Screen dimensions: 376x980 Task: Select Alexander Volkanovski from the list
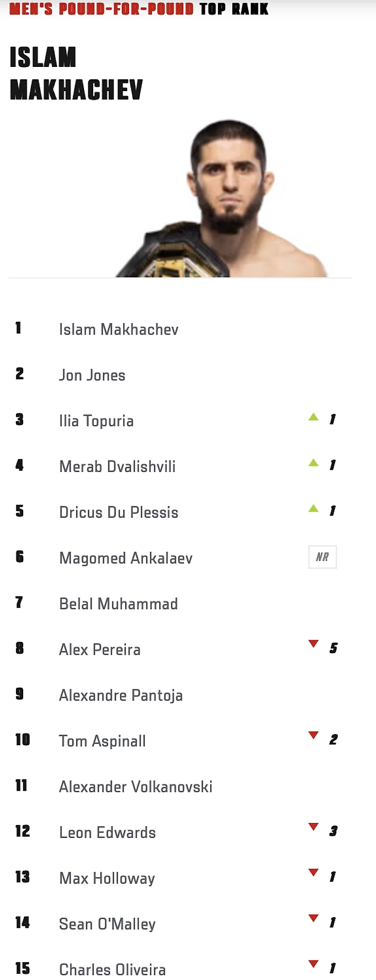click(135, 787)
